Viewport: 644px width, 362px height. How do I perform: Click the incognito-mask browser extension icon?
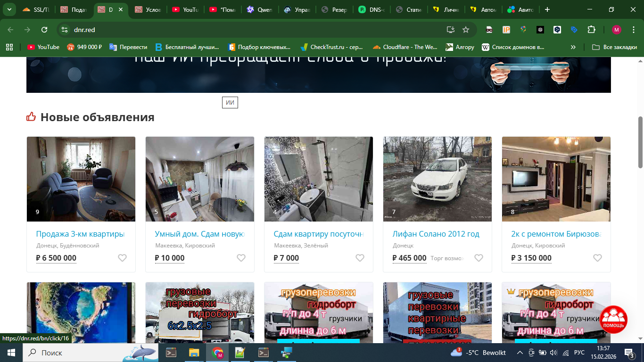pyautogui.click(x=489, y=29)
